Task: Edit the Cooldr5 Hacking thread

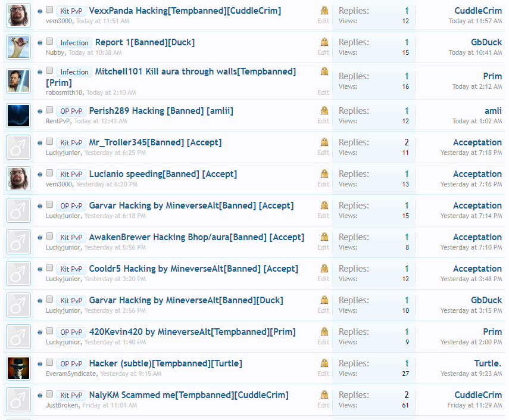Action: 323,279
